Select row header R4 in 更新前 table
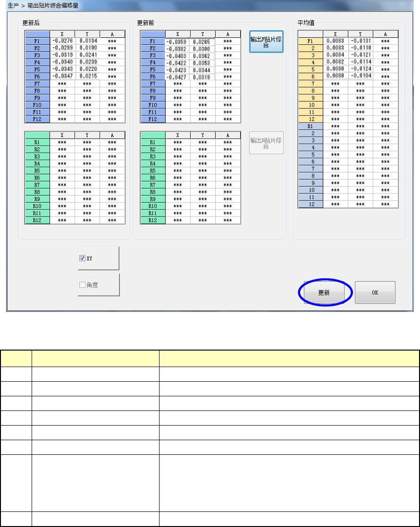 (153, 164)
